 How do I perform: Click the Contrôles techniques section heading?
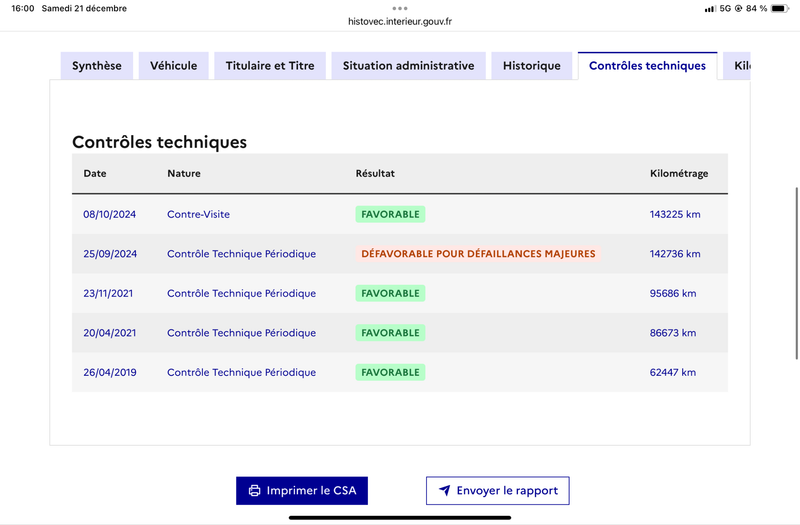click(x=159, y=142)
